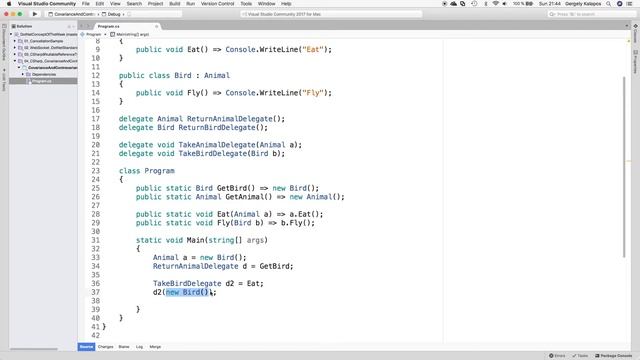The width and height of the screenshot is (640, 360).
Task: Open the Search menu
Action: click(x=134, y=4)
